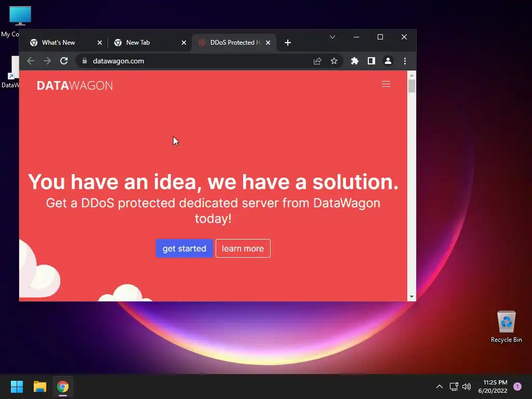532x399 pixels.
Task: View site info via the lock icon
Action: pos(85,61)
